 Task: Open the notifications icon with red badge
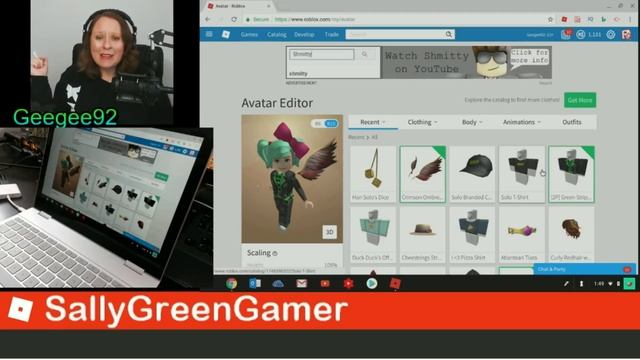[566, 35]
